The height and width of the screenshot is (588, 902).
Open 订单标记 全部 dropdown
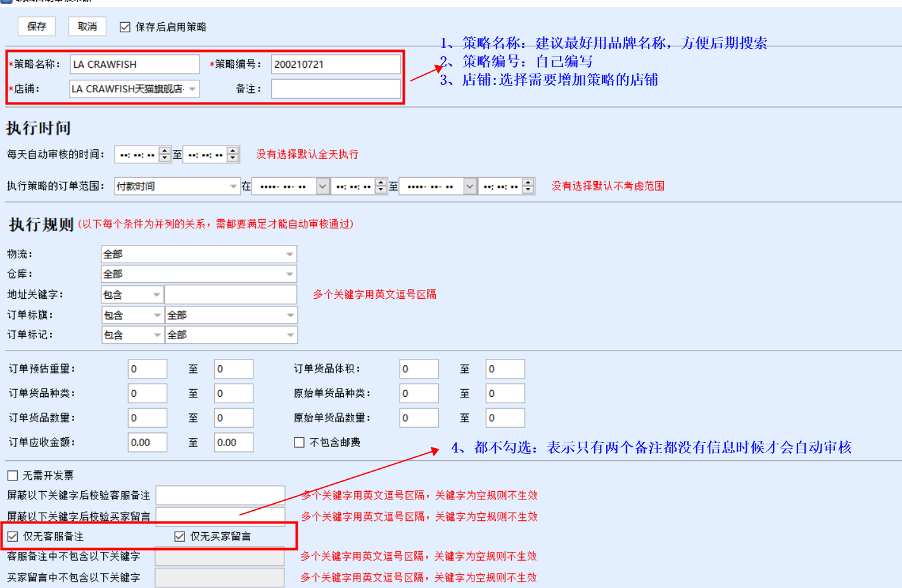click(290, 335)
